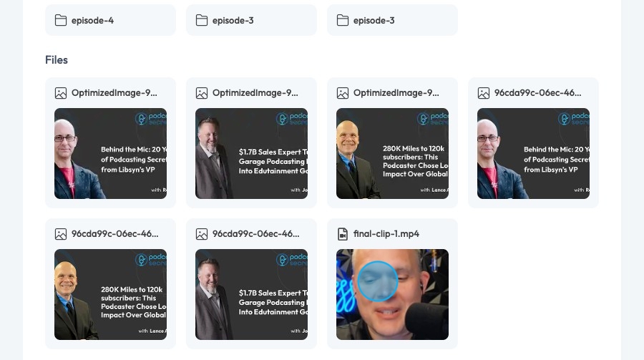Click image icon of 96cda99c file with $1.7B Sales preview
The image size is (644, 360).
[202, 234]
